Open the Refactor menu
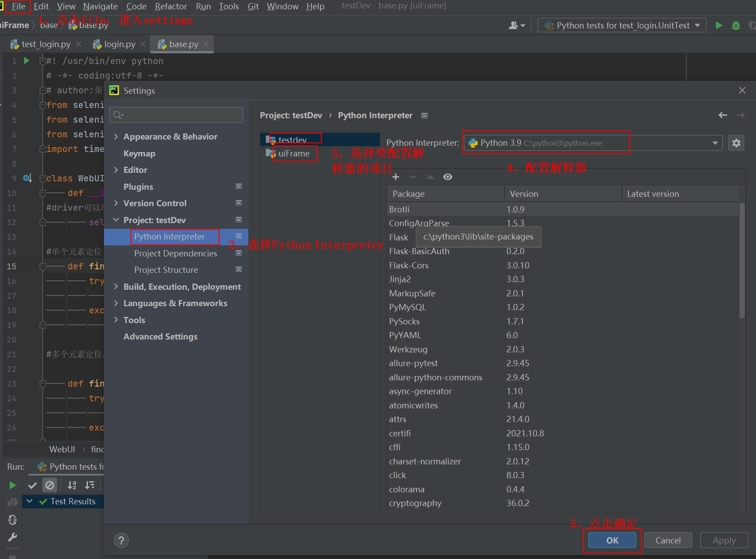 tap(171, 6)
